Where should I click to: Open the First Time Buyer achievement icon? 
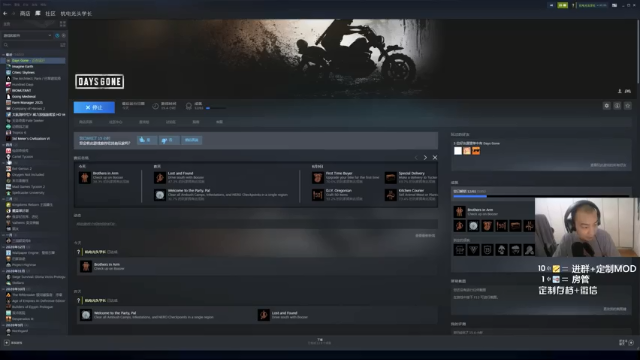click(318, 178)
